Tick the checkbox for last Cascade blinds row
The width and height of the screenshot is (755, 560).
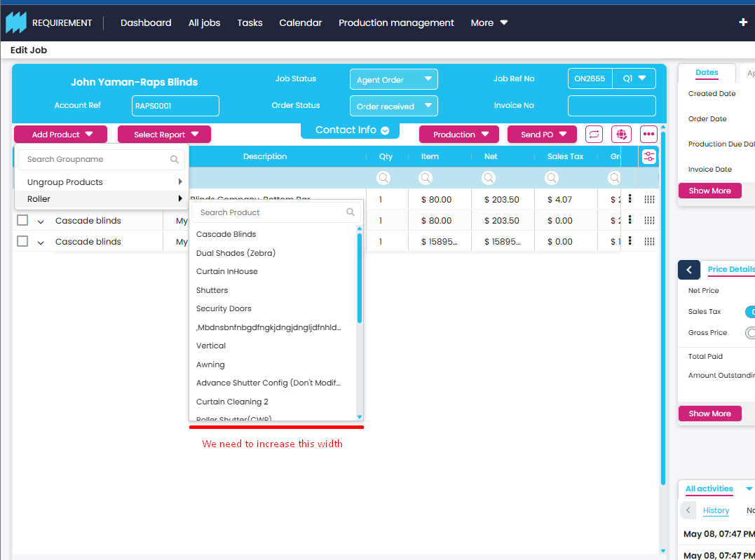click(x=22, y=242)
